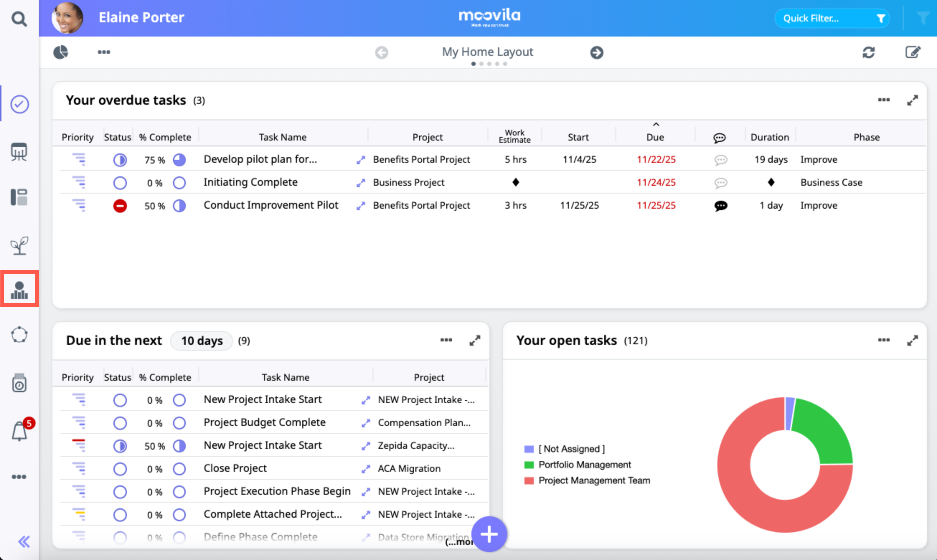Sort by the Due column header
937x560 pixels.
click(655, 137)
